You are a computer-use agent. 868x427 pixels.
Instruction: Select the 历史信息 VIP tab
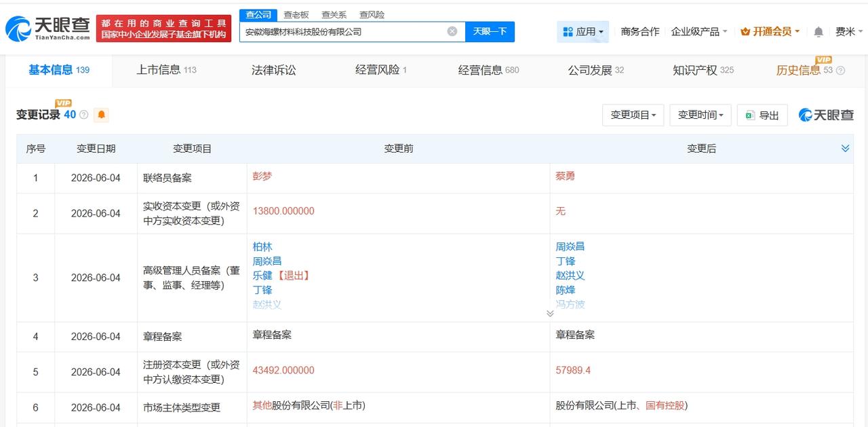804,70
